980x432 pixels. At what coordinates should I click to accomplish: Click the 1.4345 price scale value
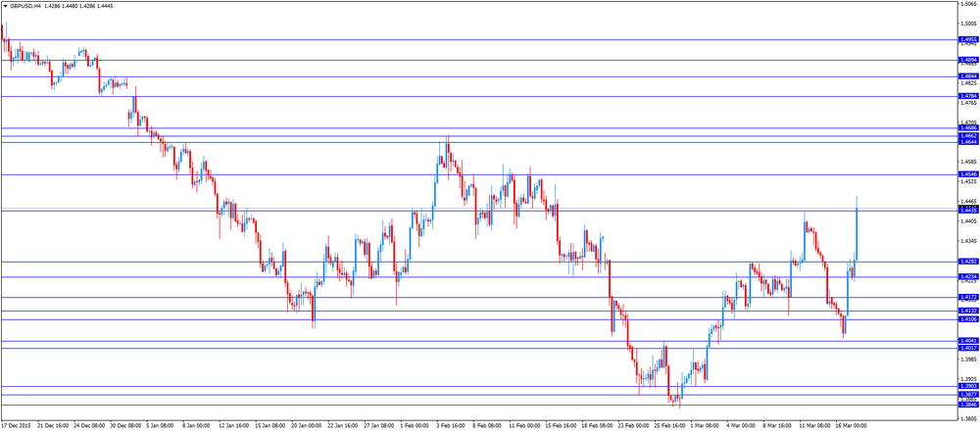point(967,241)
